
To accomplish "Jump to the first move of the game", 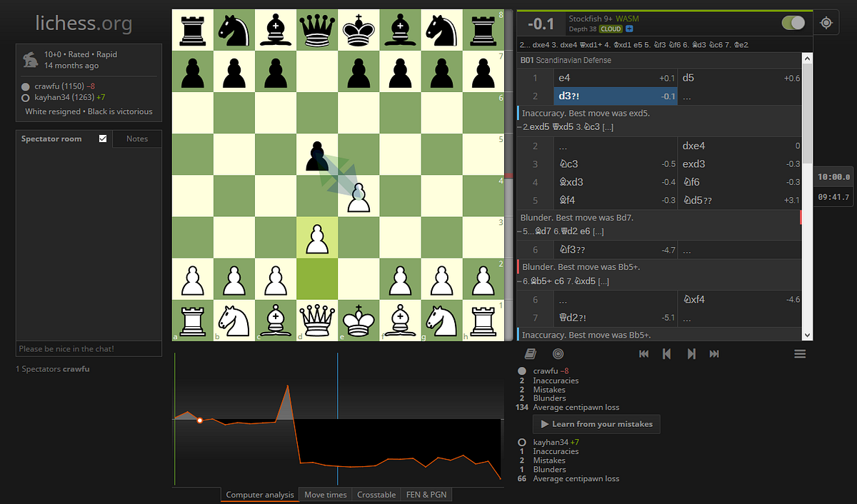I will point(643,353).
